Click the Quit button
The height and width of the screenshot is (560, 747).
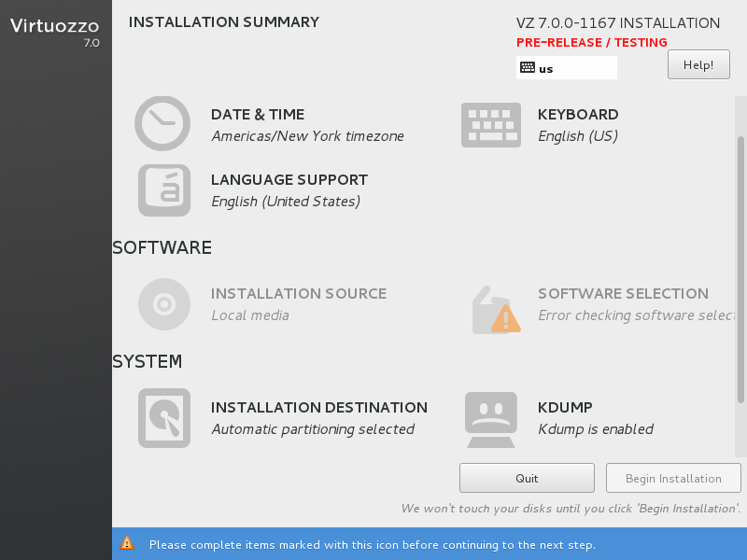click(x=527, y=478)
